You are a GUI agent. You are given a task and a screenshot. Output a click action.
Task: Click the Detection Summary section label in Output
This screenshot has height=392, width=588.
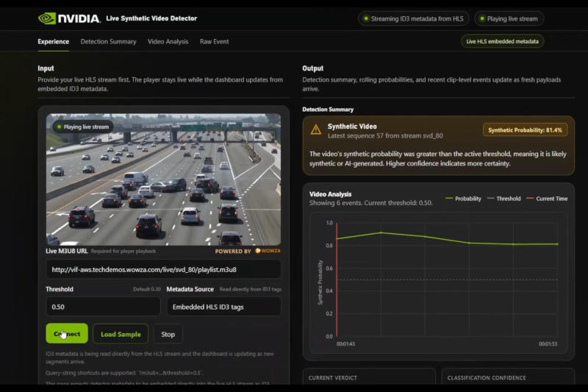coord(328,110)
